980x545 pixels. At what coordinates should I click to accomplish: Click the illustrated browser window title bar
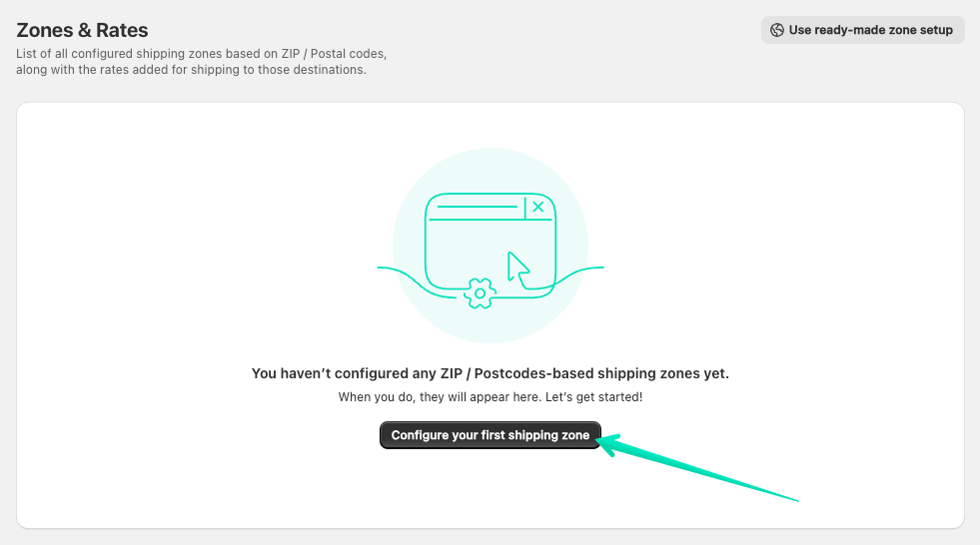476,207
